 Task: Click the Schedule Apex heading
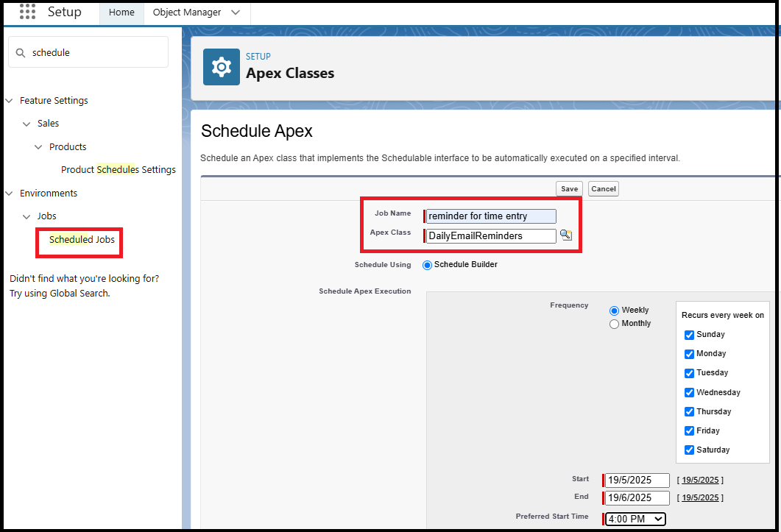[x=256, y=131]
